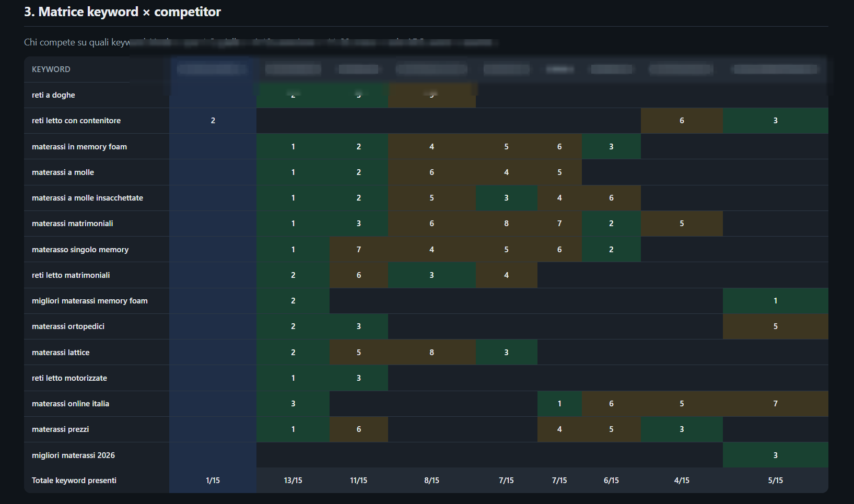Click position 2 in 'materassi matrimoniali' row
The height and width of the screenshot is (504, 854).
pyautogui.click(x=611, y=224)
